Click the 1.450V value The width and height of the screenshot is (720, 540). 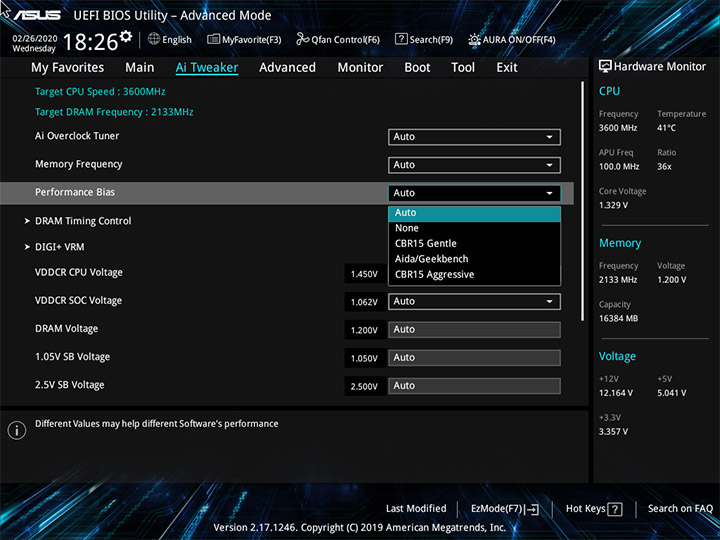coord(364,274)
